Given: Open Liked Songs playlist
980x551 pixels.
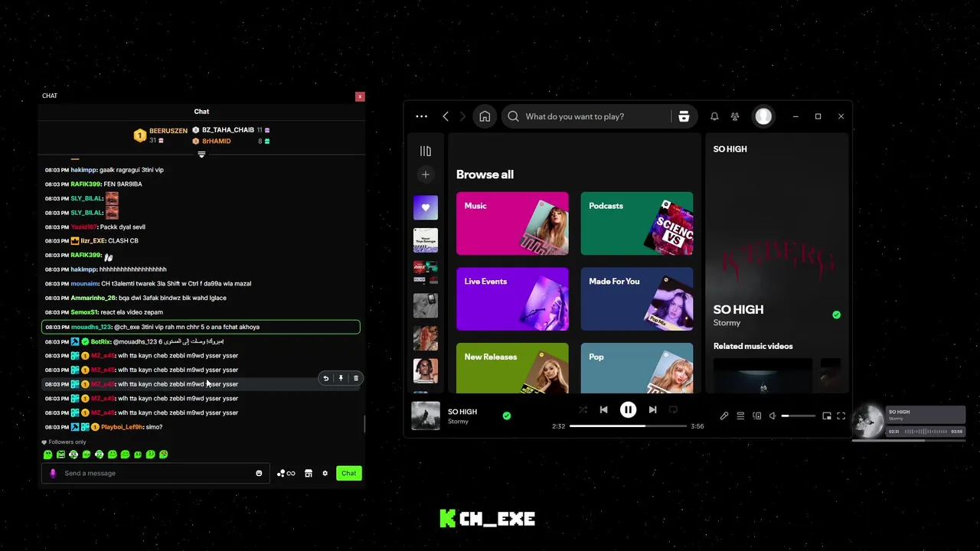Looking at the screenshot, I should coord(426,207).
